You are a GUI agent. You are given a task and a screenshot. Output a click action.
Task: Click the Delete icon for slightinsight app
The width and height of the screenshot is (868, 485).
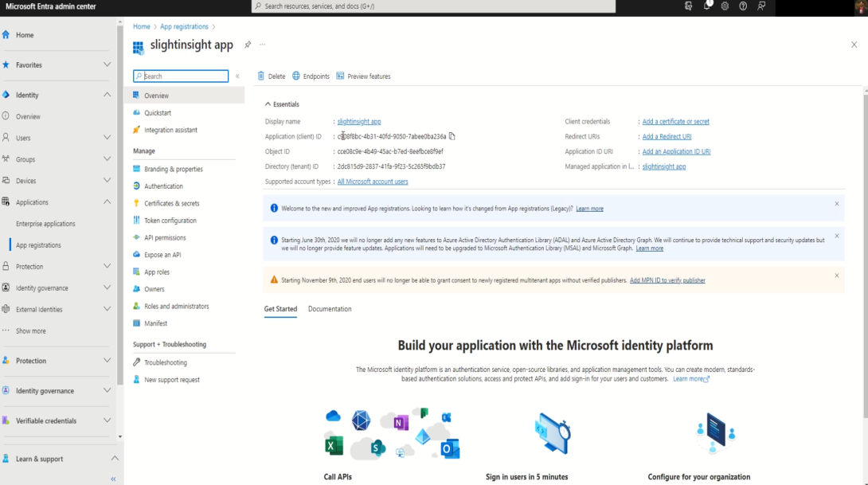coord(272,76)
